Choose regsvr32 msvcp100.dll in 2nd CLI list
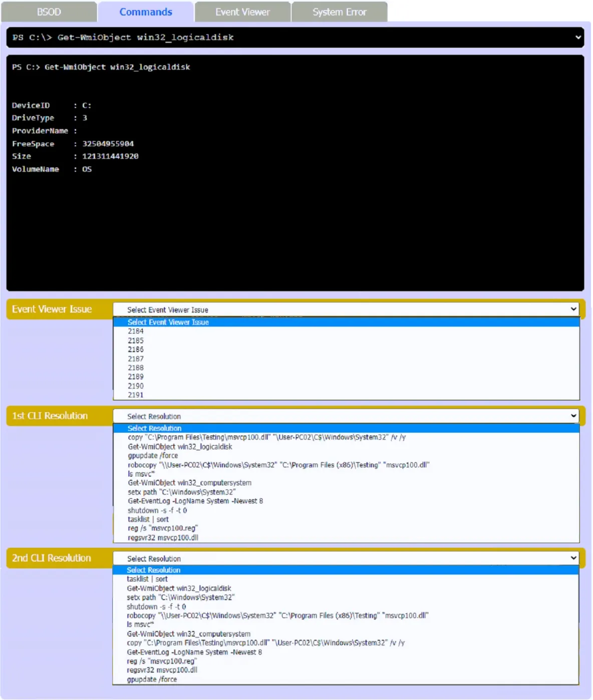The width and height of the screenshot is (593, 700). coord(346,670)
